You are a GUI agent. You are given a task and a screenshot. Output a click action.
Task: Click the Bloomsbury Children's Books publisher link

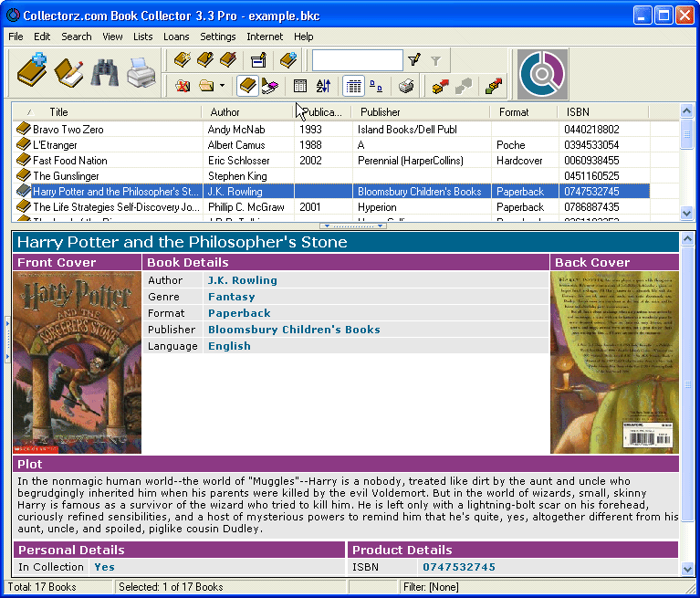[294, 330]
